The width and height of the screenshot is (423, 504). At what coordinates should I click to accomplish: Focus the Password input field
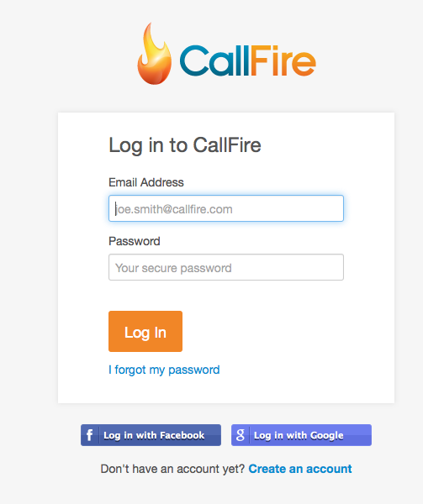pyautogui.click(x=226, y=267)
